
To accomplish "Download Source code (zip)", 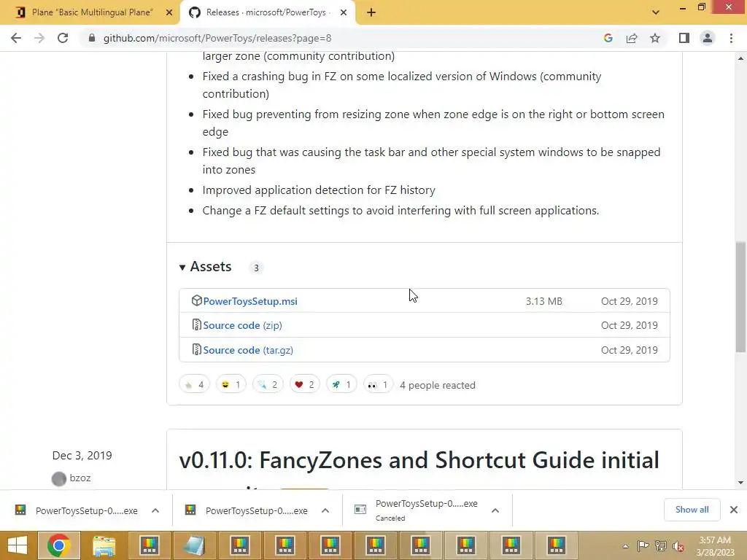I will tap(242, 325).
